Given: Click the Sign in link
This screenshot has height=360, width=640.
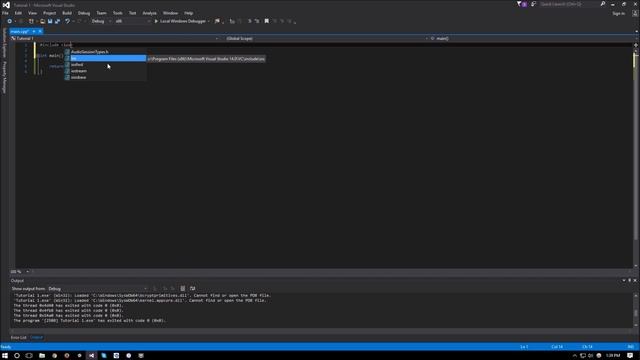Looking at the screenshot, I should [618, 13].
